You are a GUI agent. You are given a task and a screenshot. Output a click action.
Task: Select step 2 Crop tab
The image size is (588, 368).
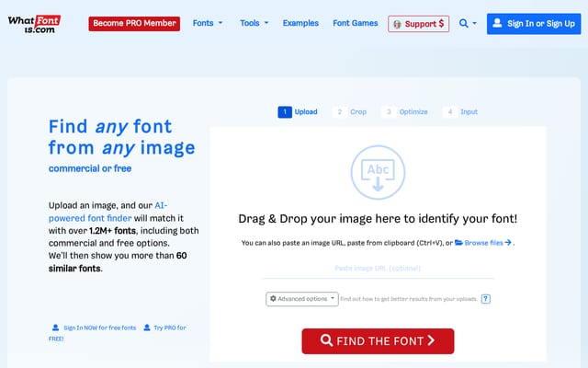[349, 112]
